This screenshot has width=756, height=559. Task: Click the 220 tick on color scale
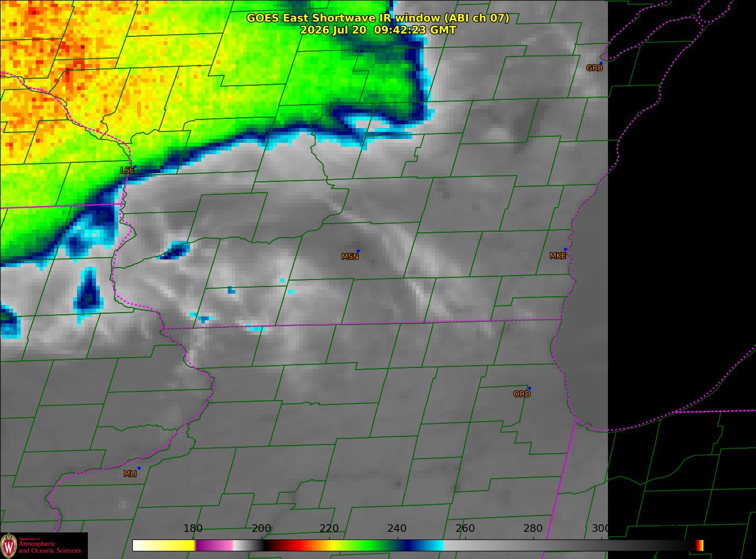[329, 528]
